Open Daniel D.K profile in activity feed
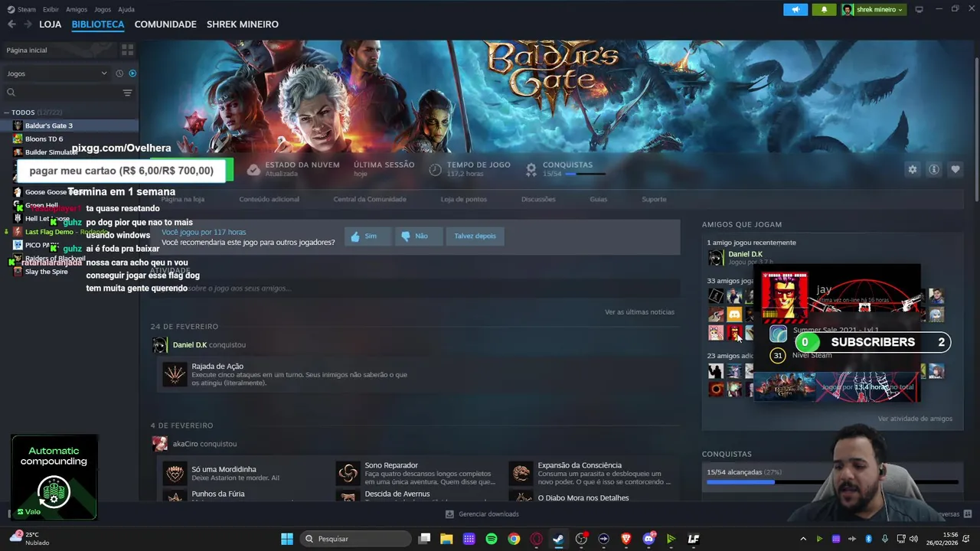980x551 pixels. pos(190,345)
